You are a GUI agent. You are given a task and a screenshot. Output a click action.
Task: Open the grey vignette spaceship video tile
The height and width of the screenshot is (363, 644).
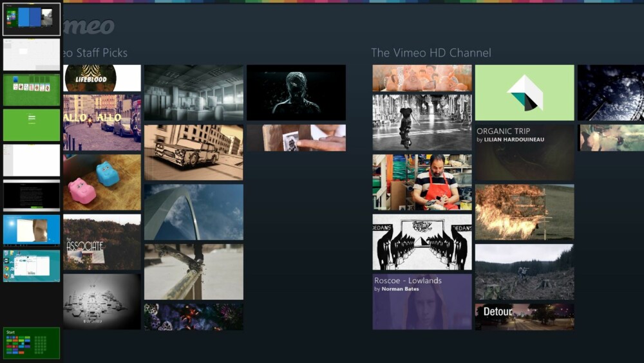(x=102, y=302)
